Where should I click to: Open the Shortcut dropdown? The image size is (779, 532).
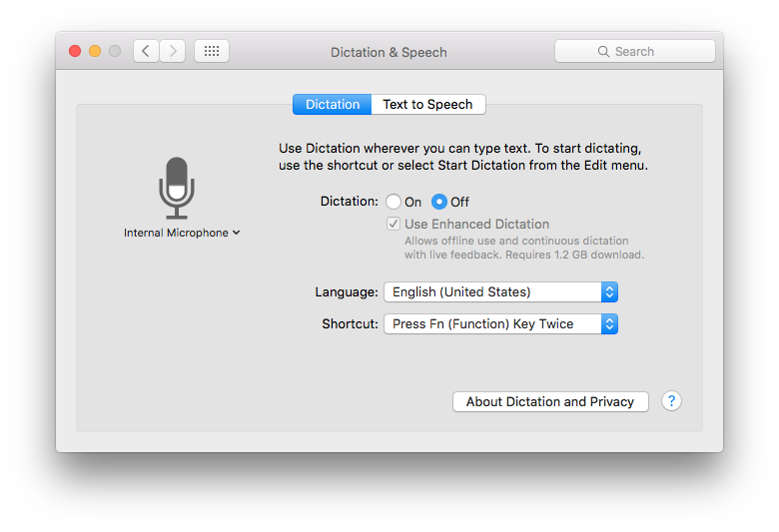500,323
